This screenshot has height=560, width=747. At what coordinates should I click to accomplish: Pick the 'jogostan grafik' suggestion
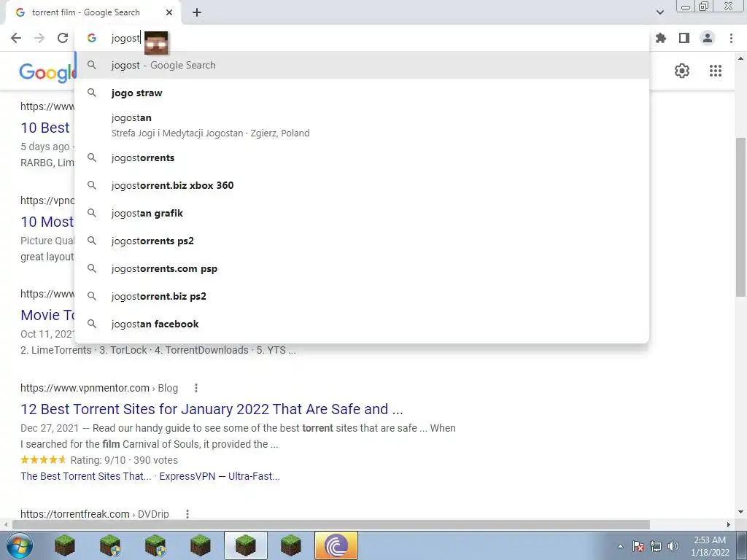point(362,213)
